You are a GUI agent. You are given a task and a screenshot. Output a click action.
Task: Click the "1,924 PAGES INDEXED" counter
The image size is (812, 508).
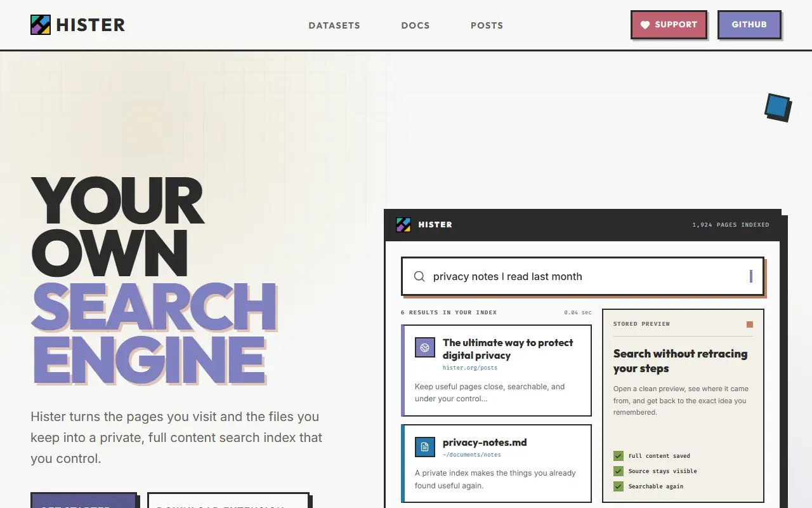(x=731, y=225)
